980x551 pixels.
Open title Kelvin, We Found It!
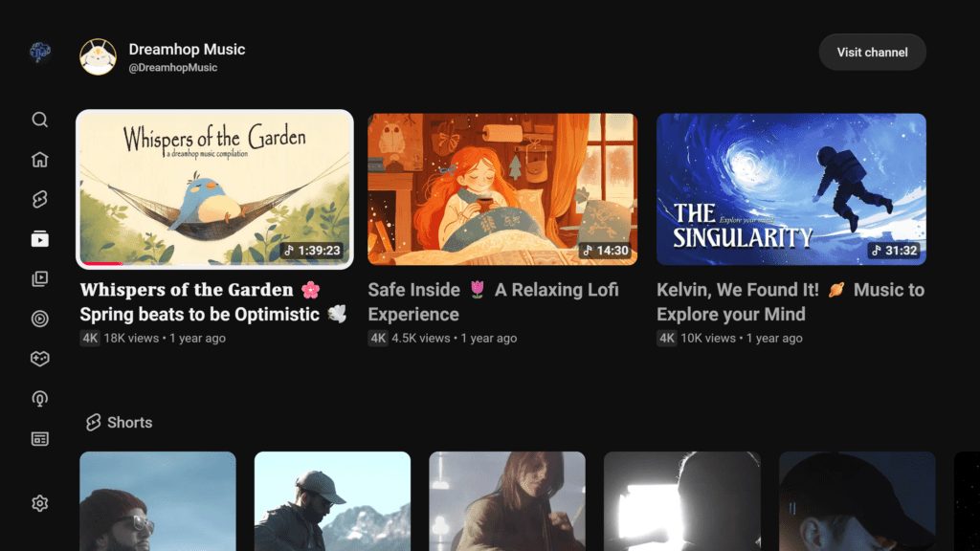791,301
